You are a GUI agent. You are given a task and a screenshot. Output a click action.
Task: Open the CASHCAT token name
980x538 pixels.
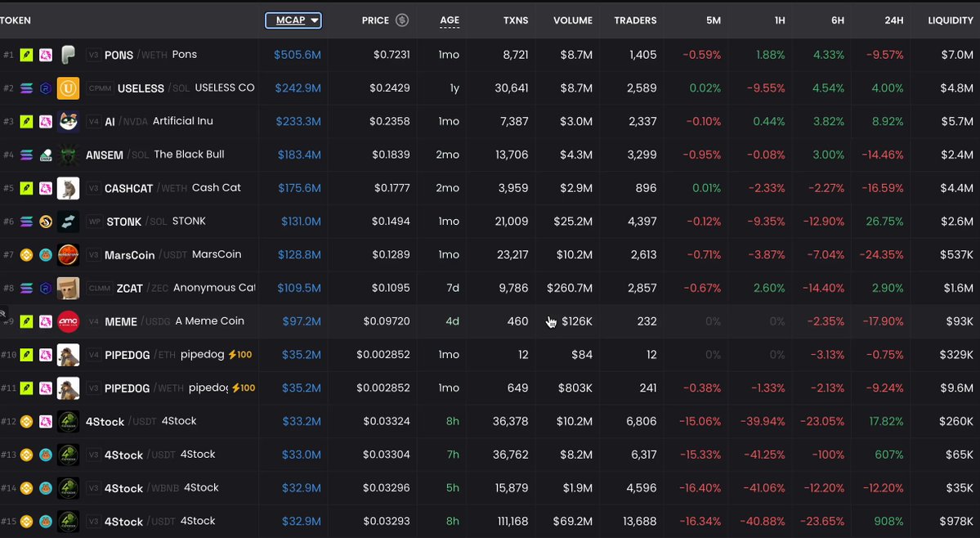point(129,188)
